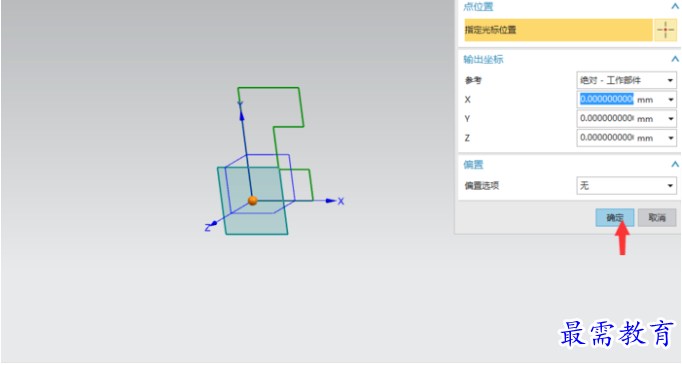Viewport: 682px width, 365px height.
Task: Open the 偏置选项 offset dropdown
Action: click(626, 186)
